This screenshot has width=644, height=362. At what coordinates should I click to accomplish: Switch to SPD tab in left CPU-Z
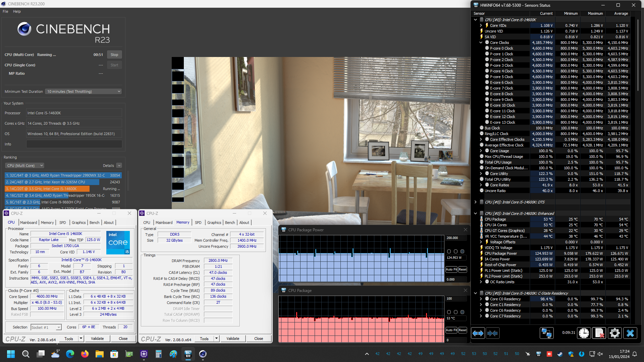point(62,223)
